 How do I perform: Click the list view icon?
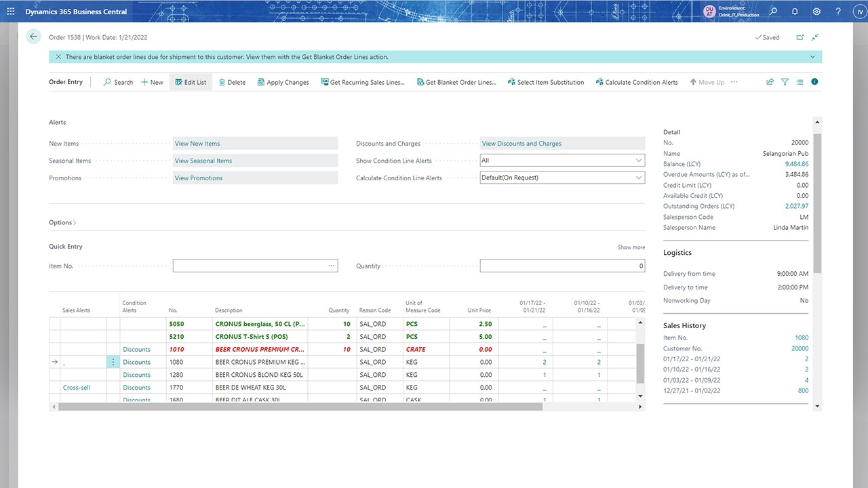(x=800, y=82)
